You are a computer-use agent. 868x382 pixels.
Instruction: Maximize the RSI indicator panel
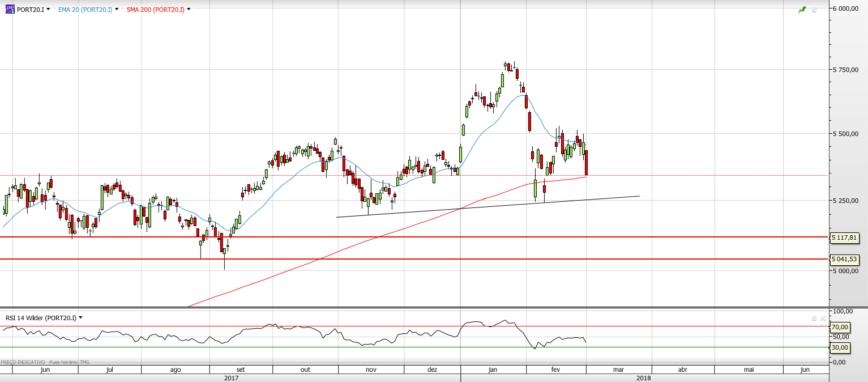click(x=814, y=319)
